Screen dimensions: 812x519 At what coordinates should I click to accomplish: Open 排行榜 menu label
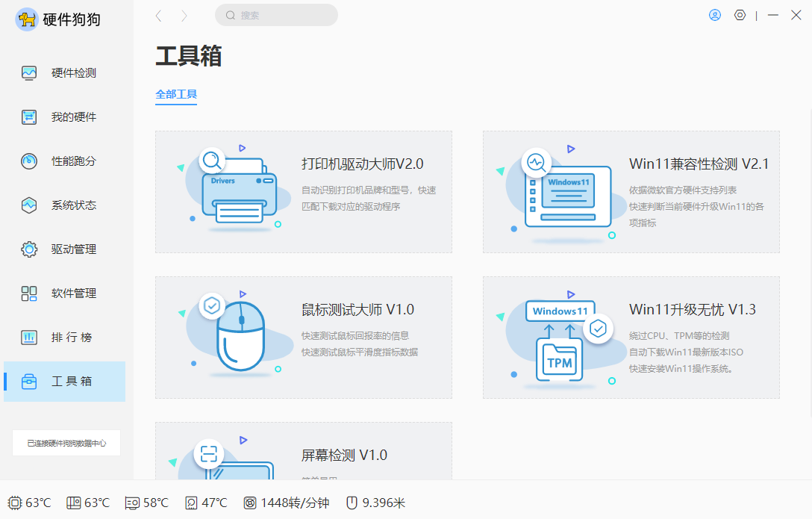pos(72,338)
